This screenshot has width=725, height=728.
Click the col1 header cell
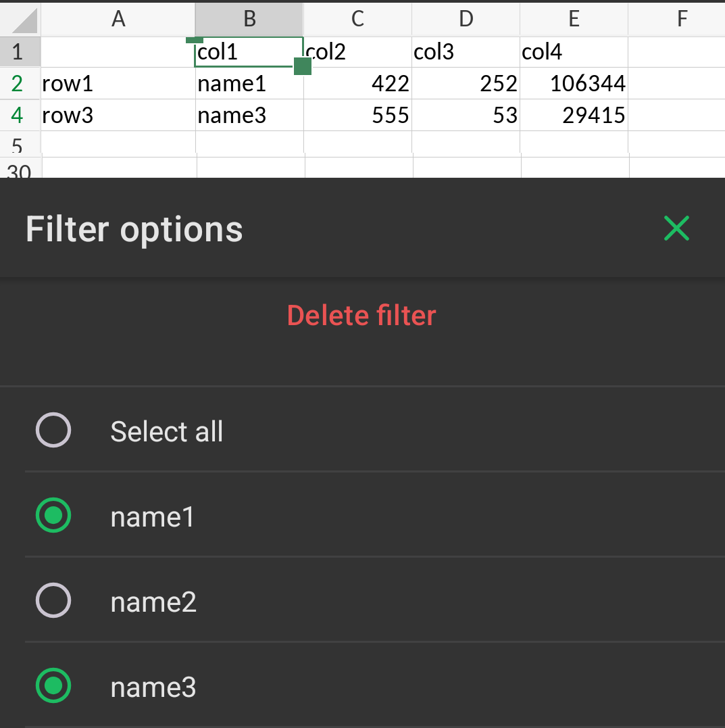coord(249,52)
